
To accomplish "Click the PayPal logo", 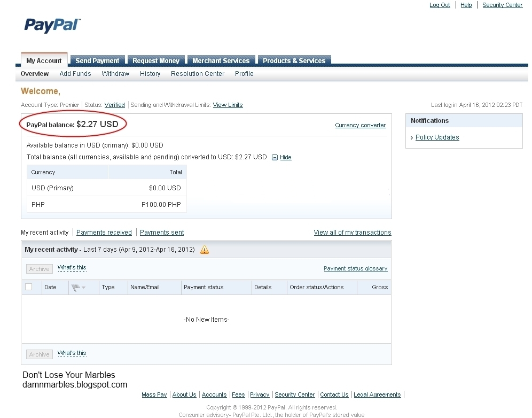I will click(52, 26).
